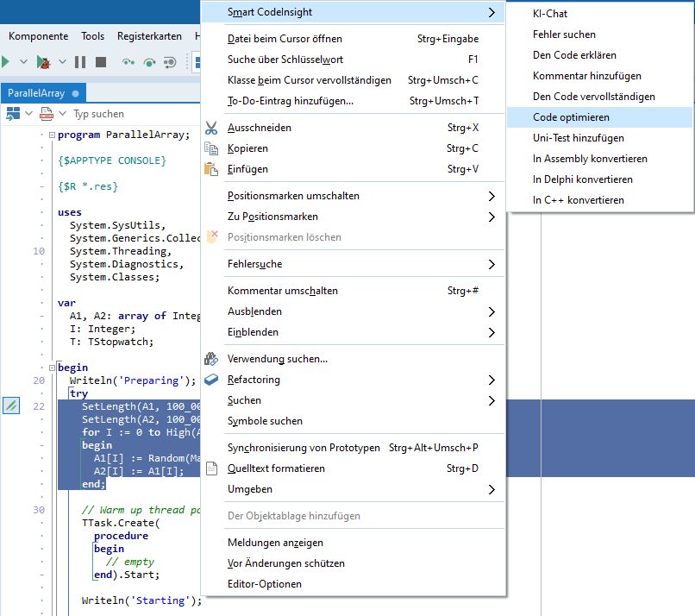The height and width of the screenshot is (616, 695).
Task: Open the dropdown beside the debugger run icon
Action: point(62,62)
